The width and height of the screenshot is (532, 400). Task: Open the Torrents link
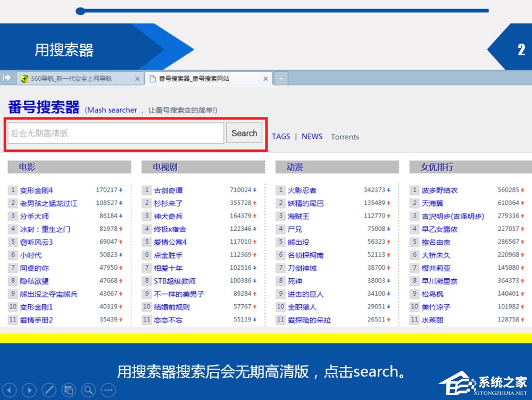click(x=345, y=137)
